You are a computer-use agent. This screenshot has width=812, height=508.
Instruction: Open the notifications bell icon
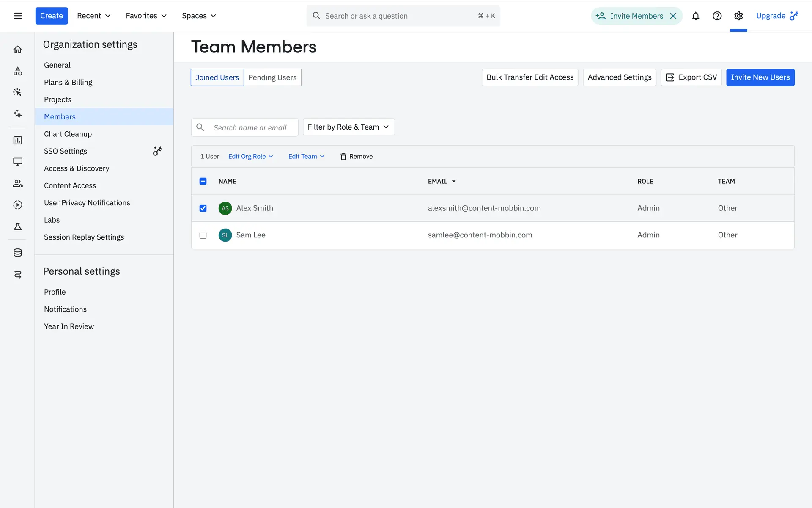(x=695, y=16)
